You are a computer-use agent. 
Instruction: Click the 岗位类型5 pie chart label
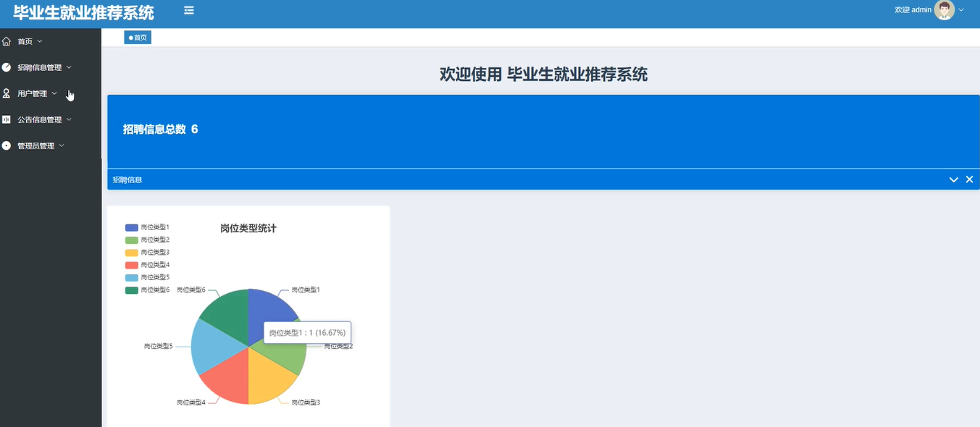[x=158, y=346]
